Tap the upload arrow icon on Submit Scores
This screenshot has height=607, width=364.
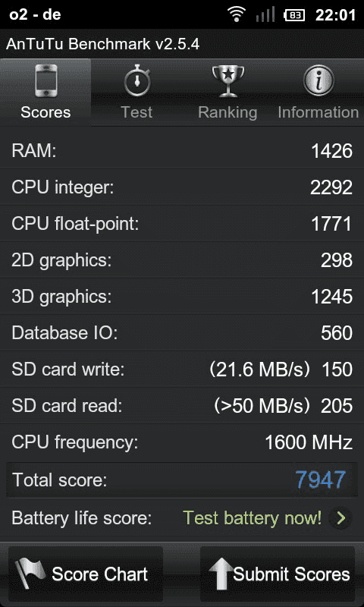click(221, 574)
